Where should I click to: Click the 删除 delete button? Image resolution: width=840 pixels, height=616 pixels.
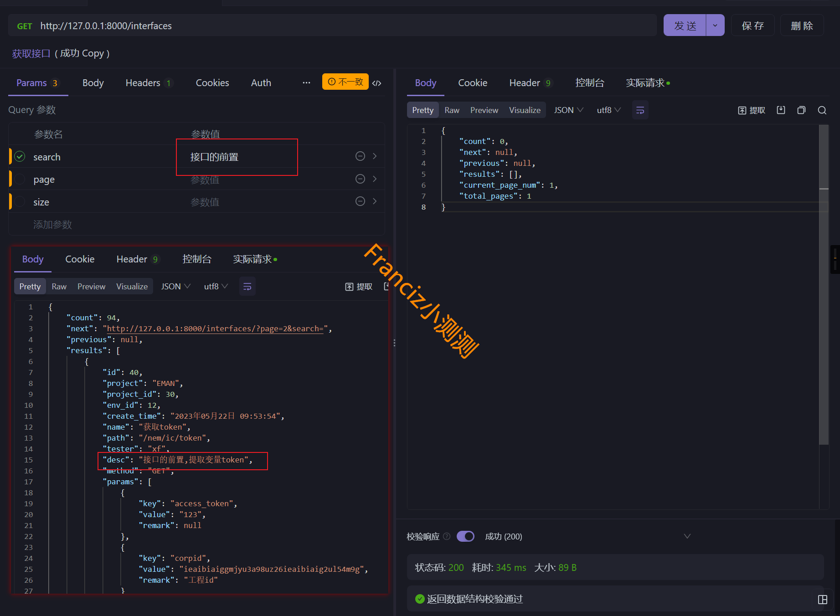[x=802, y=26]
